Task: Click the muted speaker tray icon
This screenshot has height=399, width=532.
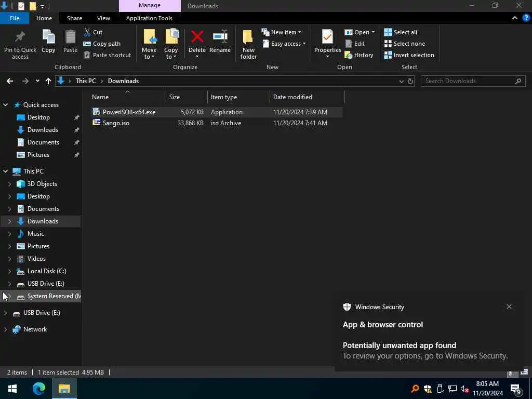Action: 464,389
